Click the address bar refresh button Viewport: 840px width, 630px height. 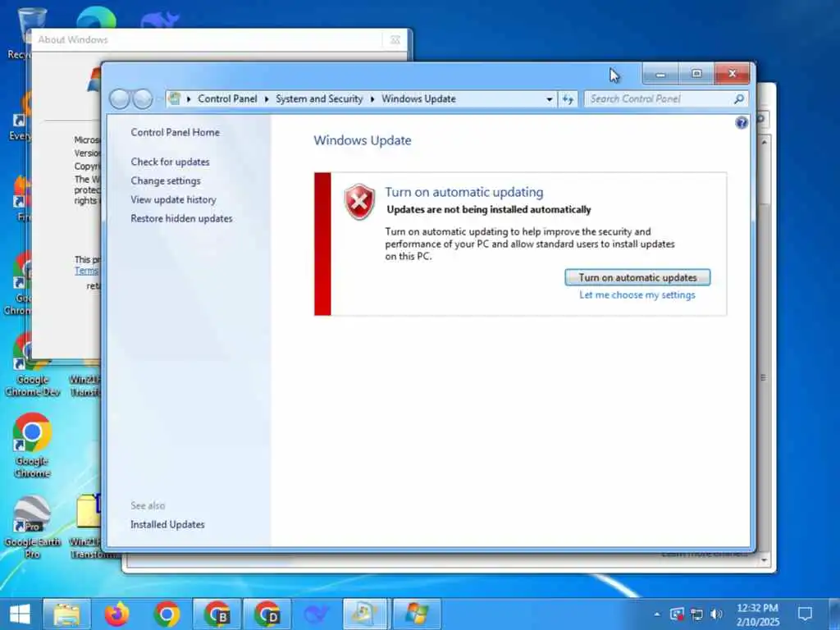[568, 99]
